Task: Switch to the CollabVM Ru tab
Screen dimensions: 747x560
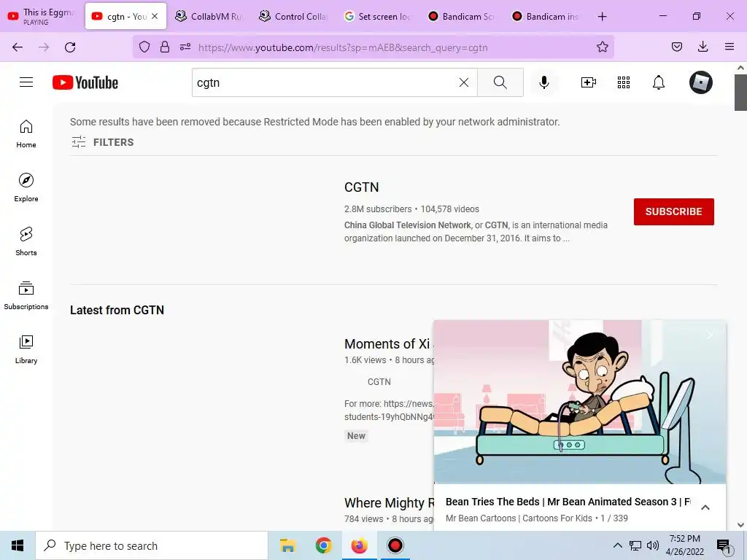Action: [209, 16]
